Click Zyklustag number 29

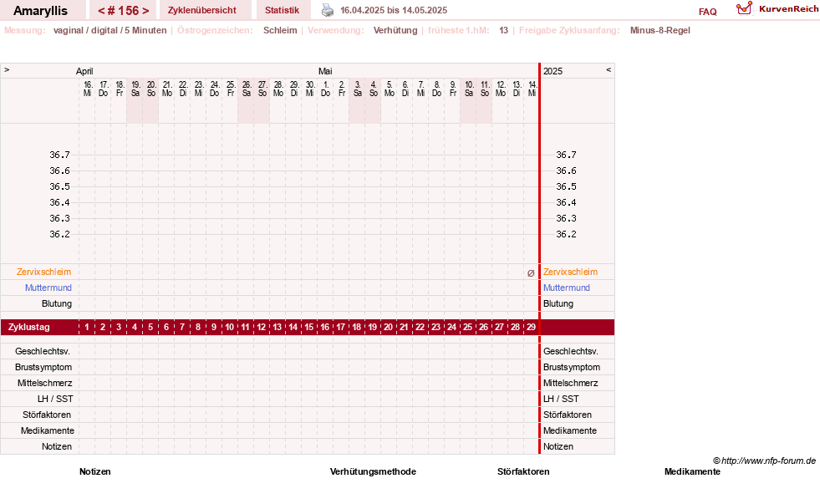531,328
